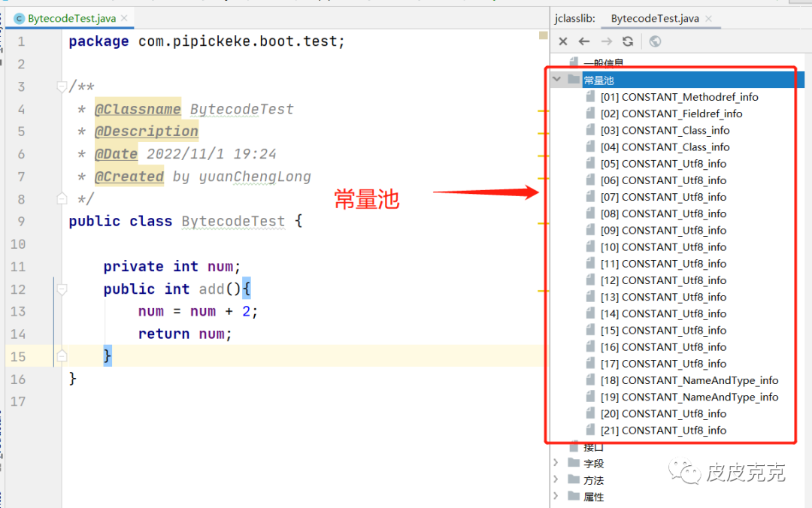Select 一般信息 tree node
Viewport: 812px width, 508px height.
603,63
